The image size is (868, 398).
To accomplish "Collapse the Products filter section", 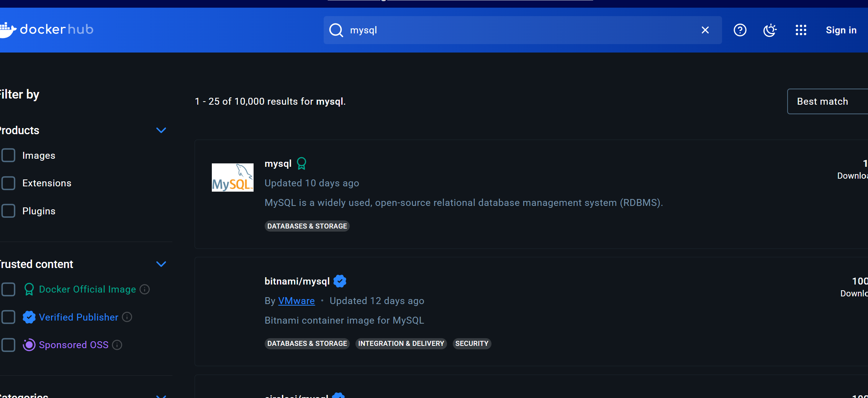I will tap(161, 130).
